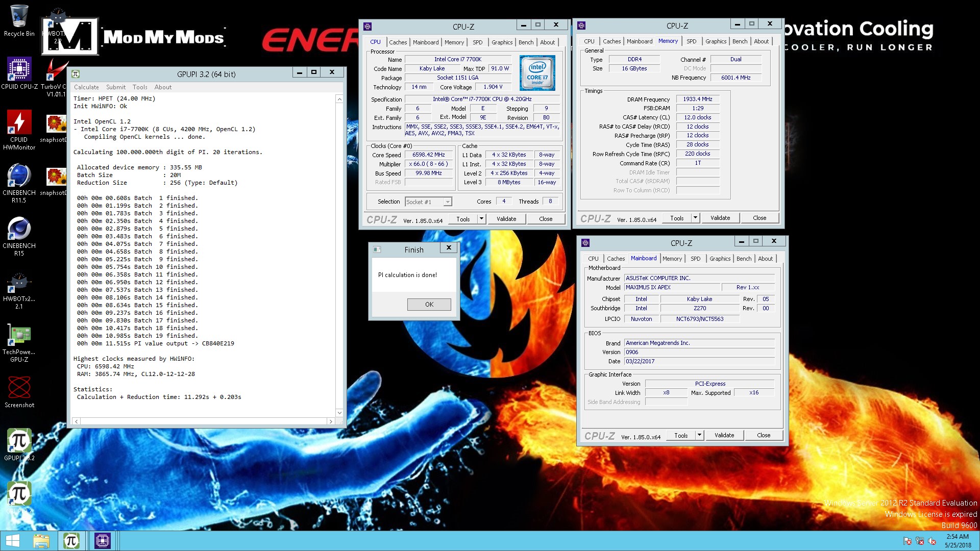Close the Finish dialog with X
The height and width of the screenshot is (551, 980).
click(x=449, y=248)
